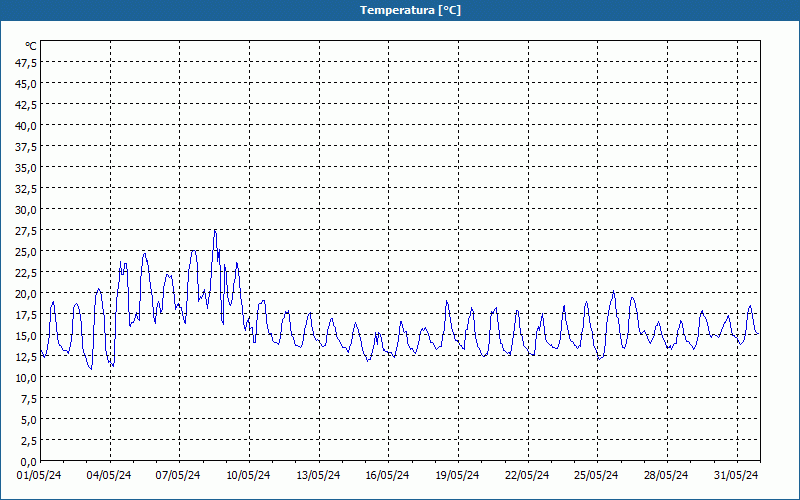Image resolution: width=800 pixels, height=500 pixels.
Task: Click the 31/05/24 date label
Action: coord(736,475)
